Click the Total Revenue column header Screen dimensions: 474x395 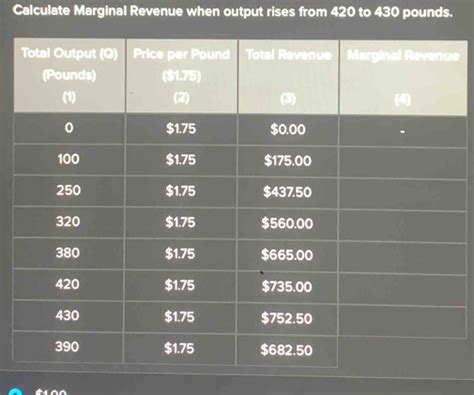coord(288,77)
